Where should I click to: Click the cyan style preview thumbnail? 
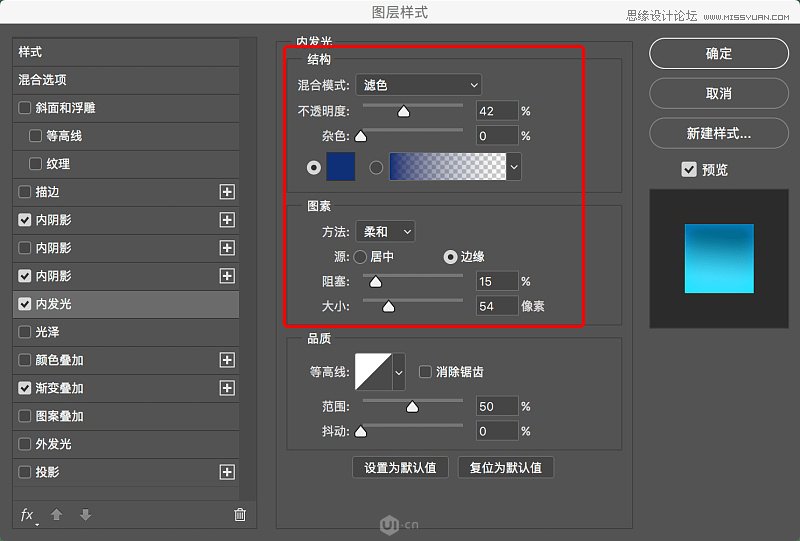pyautogui.click(x=719, y=259)
